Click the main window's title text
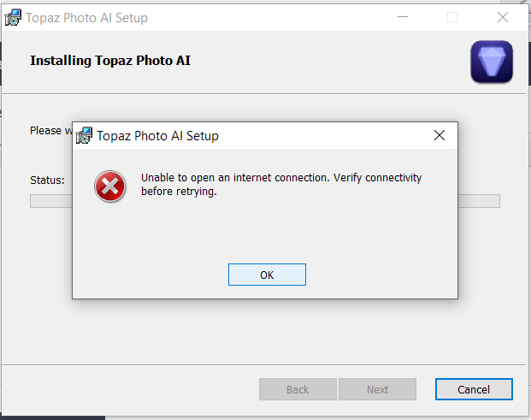 point(86,18)
